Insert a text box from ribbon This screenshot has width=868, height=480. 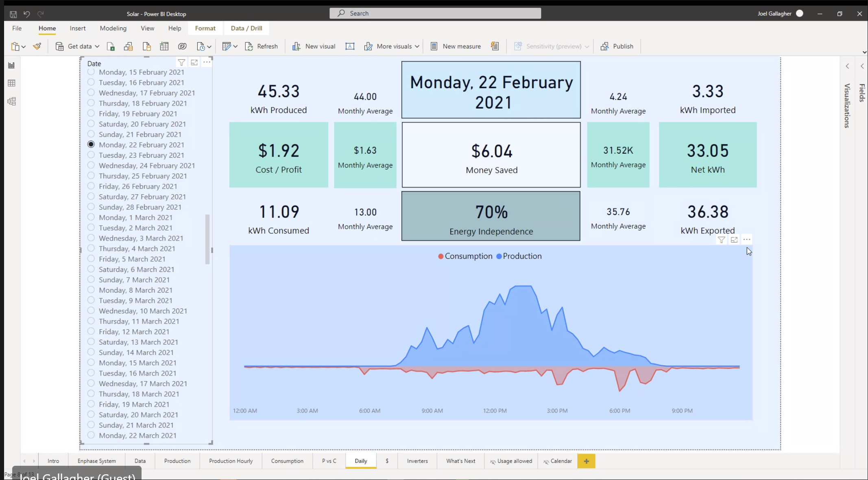click(350, 46)
